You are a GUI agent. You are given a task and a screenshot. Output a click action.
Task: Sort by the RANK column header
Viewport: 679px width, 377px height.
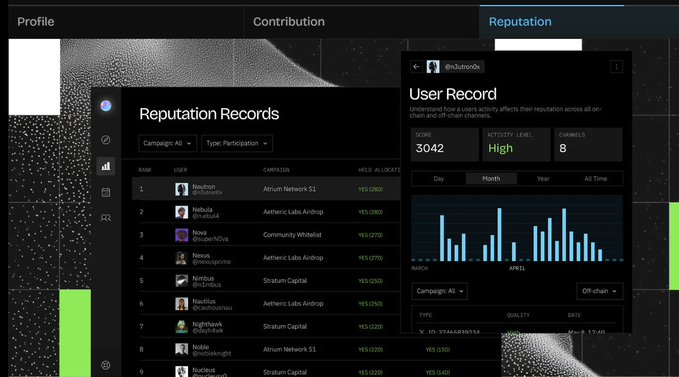(x=145, y=170)
